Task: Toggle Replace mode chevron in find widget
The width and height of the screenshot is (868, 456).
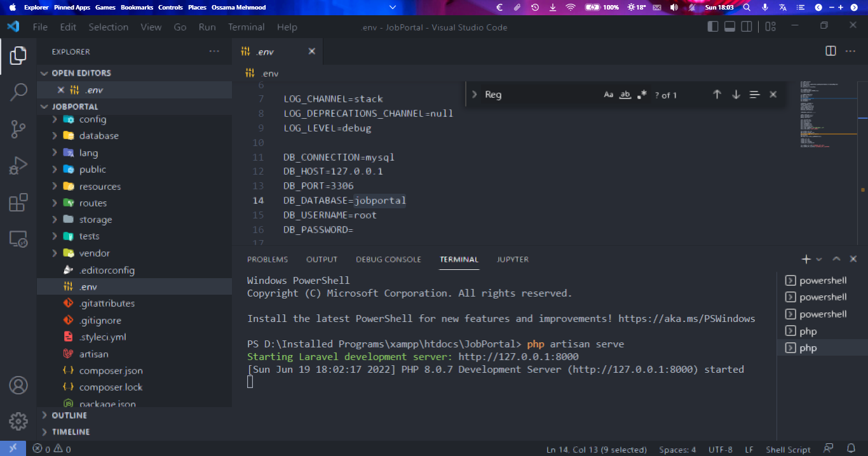Action: point(474,95)
